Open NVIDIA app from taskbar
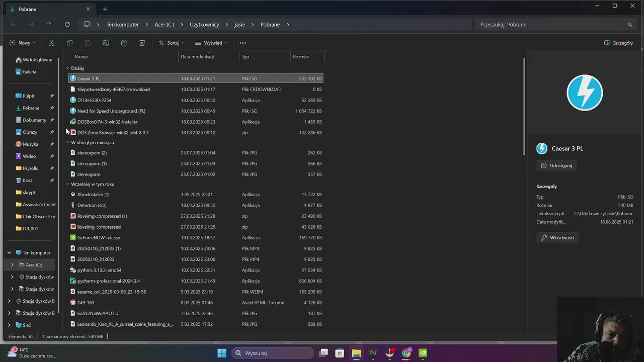Screen dimensions: 644x362 (x=423, y=353)
